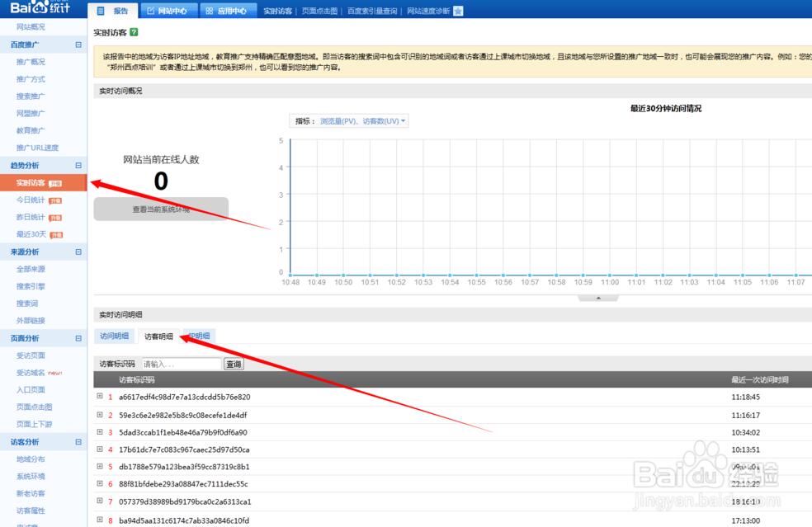This screenshot has height=527, width=812.
Task: Collapse the 页面分析 sidebar section
Action: click(78, 338)
